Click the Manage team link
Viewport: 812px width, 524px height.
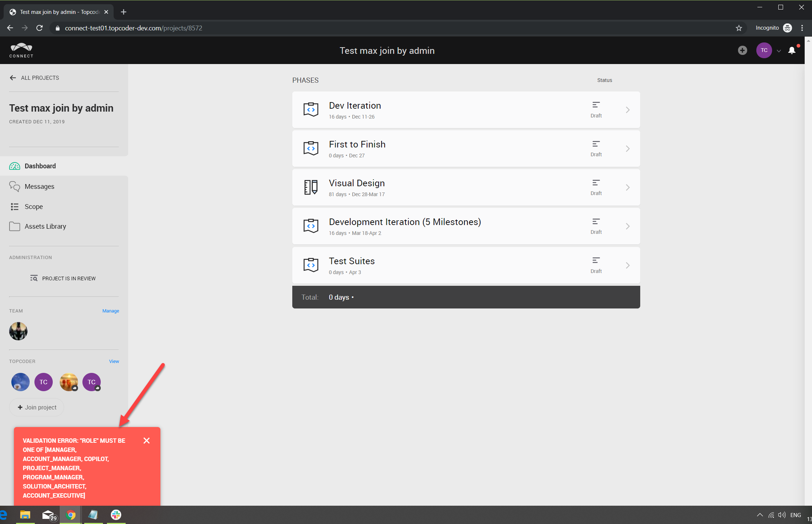(111, 311)
